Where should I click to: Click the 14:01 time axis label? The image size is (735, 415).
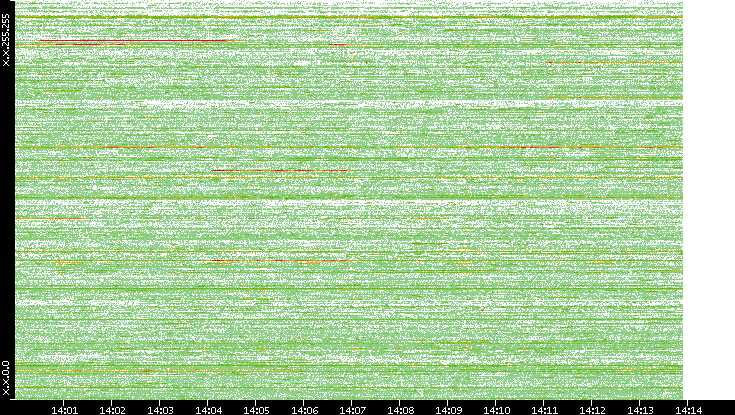tap(64, 410)
